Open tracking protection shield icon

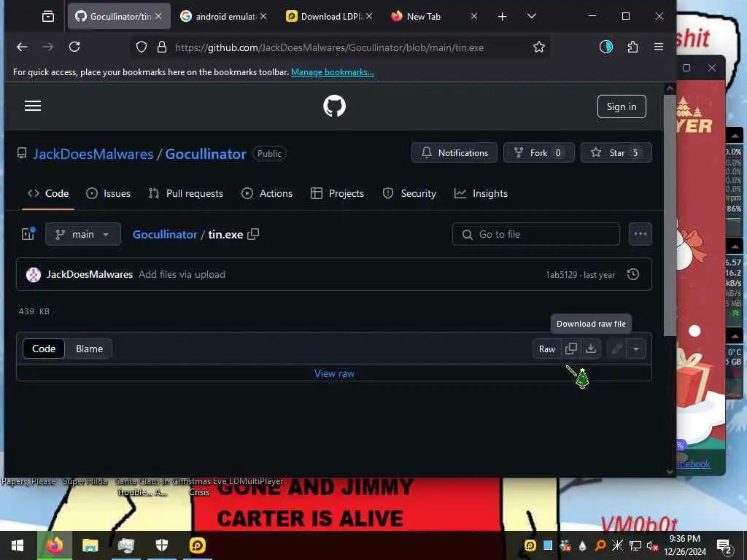(x=142, y=47)
